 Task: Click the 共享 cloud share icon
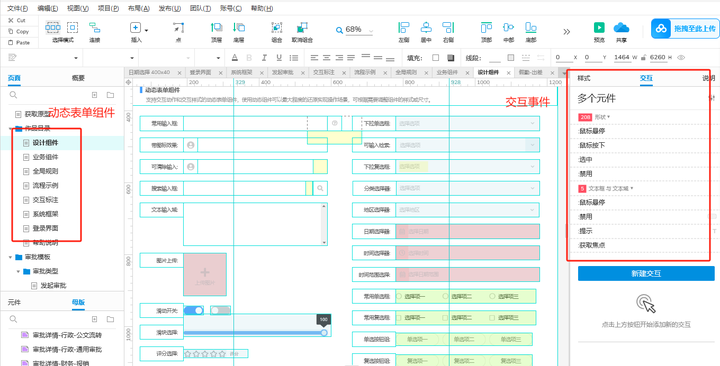621,28
